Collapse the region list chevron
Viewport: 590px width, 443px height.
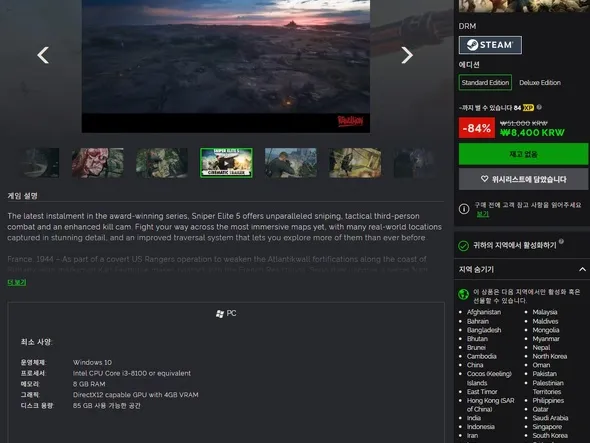582,269
